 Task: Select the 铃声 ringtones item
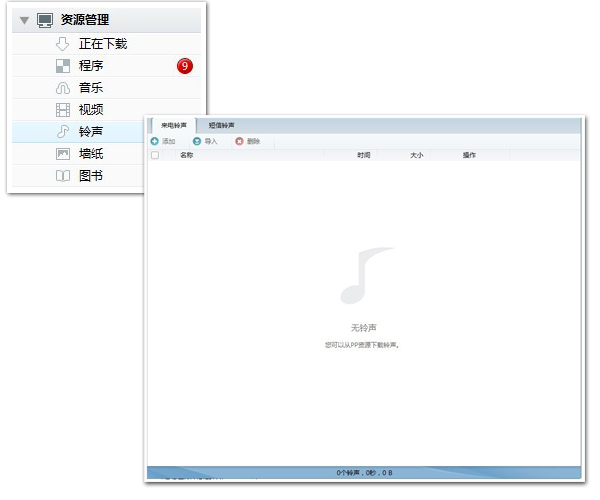pyautogui.click(x=78, y=132)
